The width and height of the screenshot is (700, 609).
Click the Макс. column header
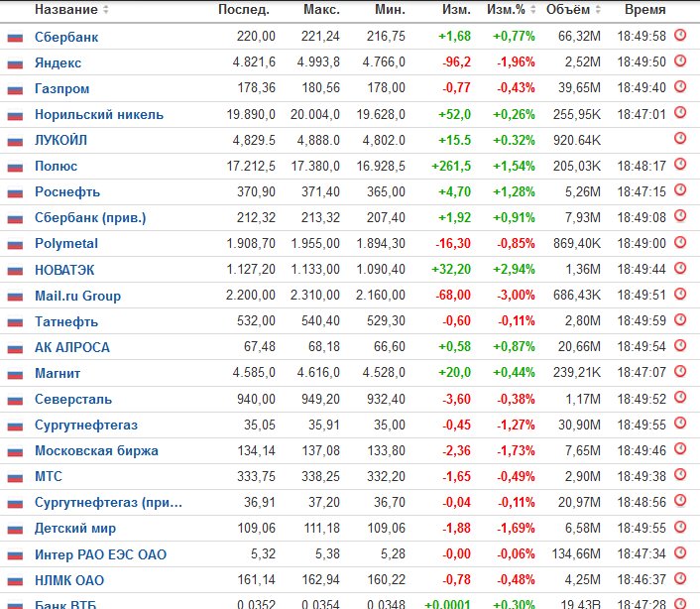click(321, 9)
